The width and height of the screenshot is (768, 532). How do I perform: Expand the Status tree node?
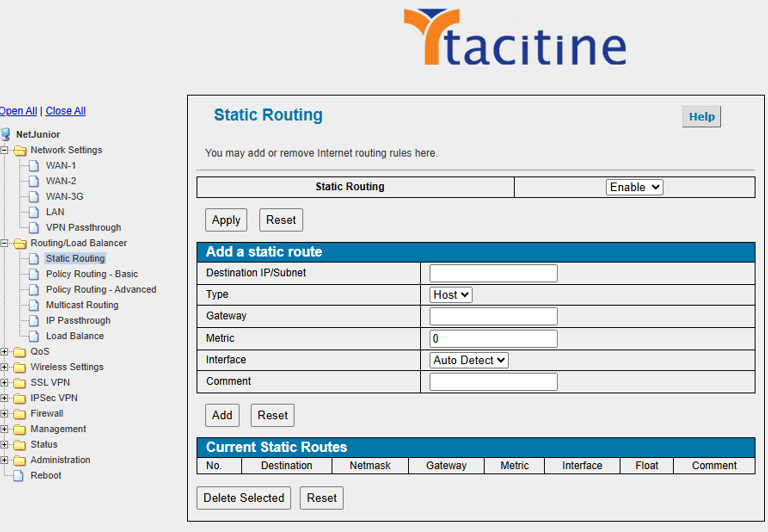[x=4, y=445]
